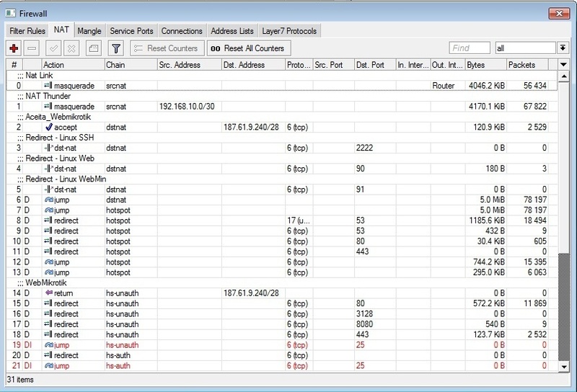Switch to Mangle tab

[89, 31]
